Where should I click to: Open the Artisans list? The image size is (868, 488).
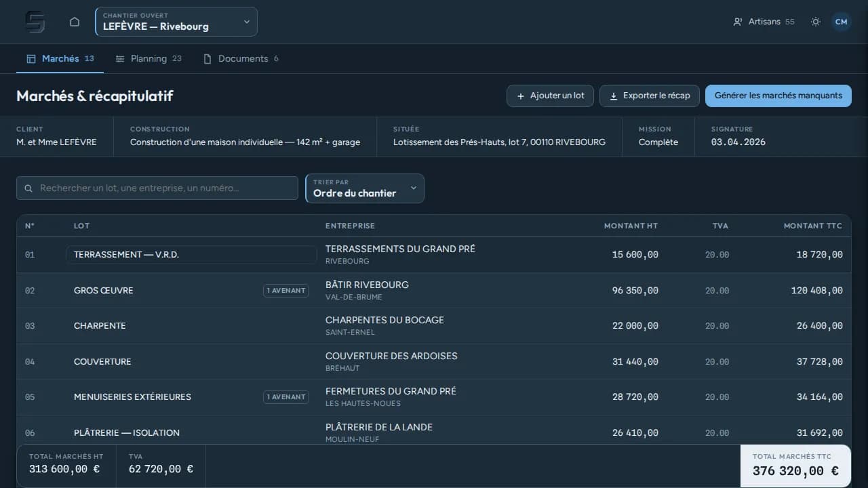pos(764,22)
